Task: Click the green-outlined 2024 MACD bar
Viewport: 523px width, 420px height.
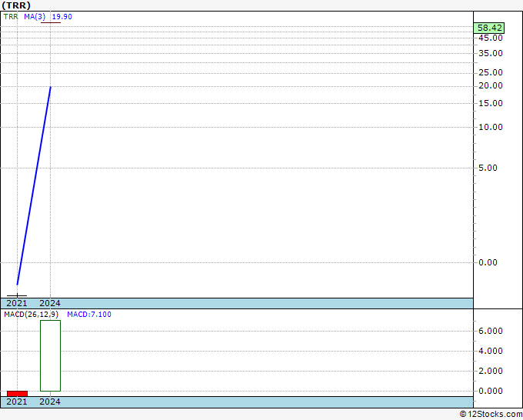Action: (50, 355)
